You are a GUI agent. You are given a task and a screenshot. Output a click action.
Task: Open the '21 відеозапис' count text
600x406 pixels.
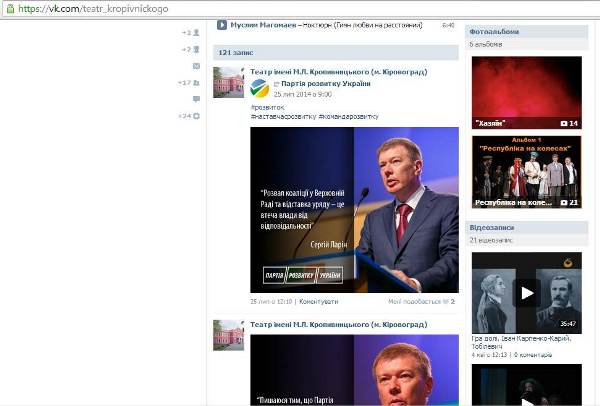point(491,240)
